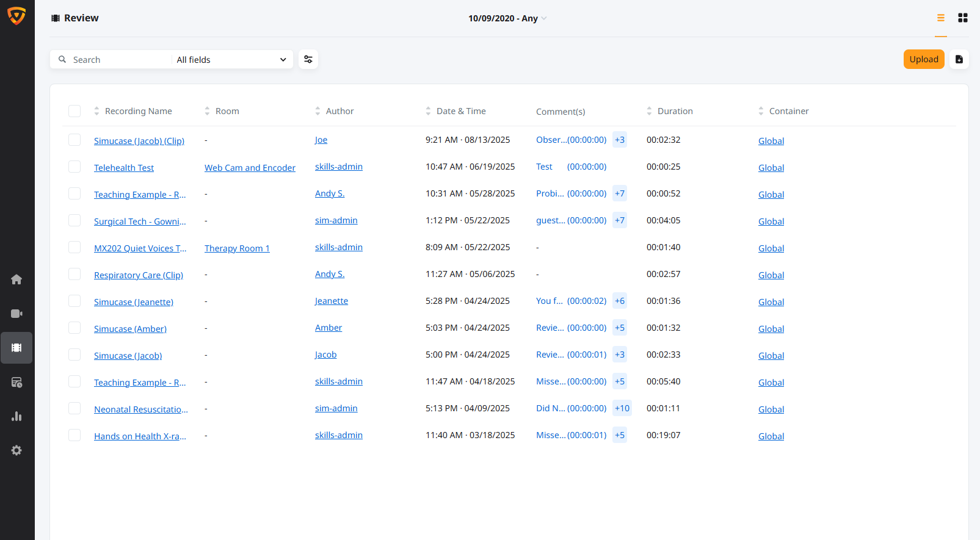Click the file export icon next to Upload
The image size is (980, 540).
click(959, 59)
